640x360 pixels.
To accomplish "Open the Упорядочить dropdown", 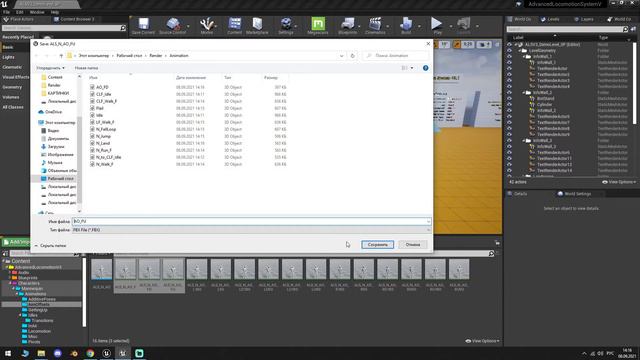I will tap(51, 68).
